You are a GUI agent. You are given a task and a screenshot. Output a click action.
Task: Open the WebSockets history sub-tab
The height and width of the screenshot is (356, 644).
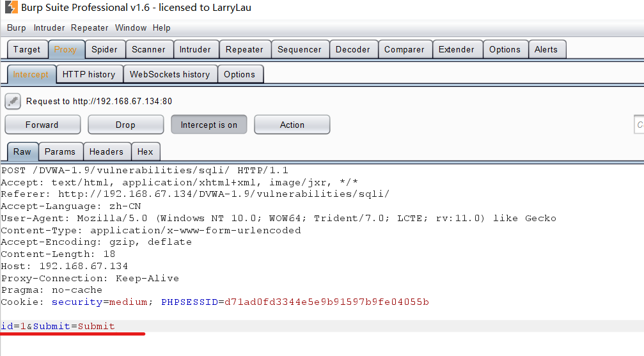tap(169, 74)
